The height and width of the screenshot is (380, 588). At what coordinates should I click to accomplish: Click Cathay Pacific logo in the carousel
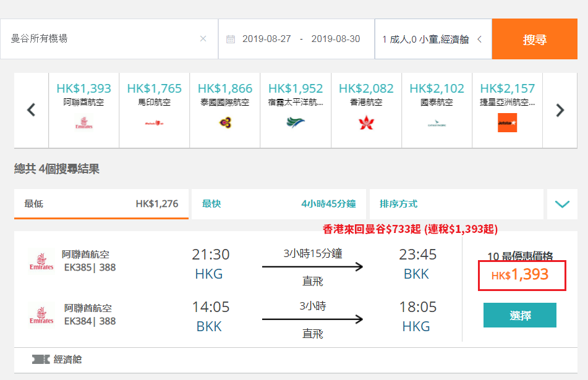pos(437,124)
